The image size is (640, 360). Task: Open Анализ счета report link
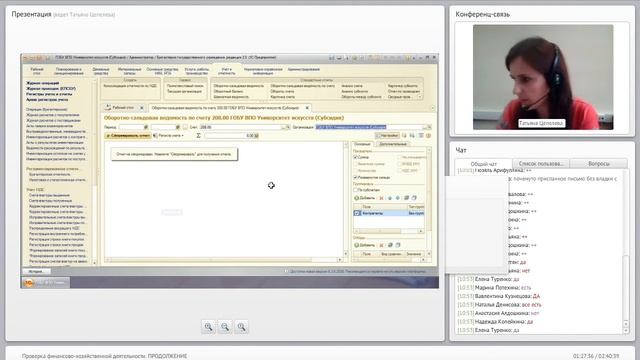coord(352,86)
